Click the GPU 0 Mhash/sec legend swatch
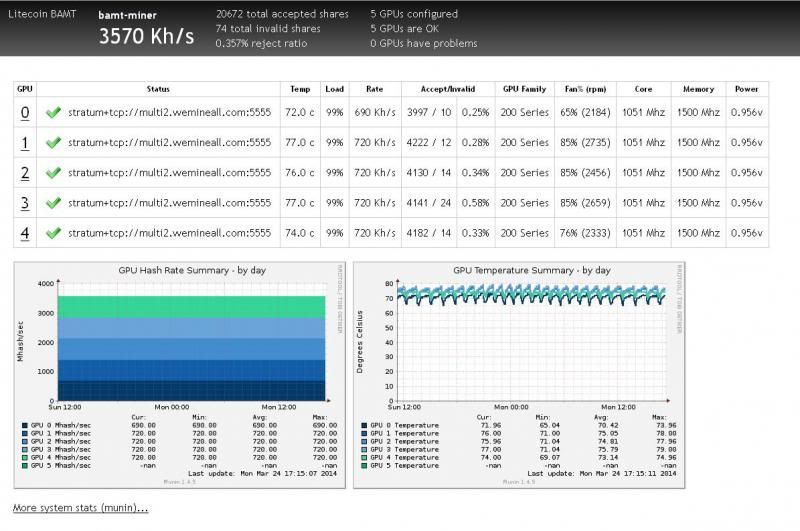Screen dimensions: 800x531 click(24, 425)
